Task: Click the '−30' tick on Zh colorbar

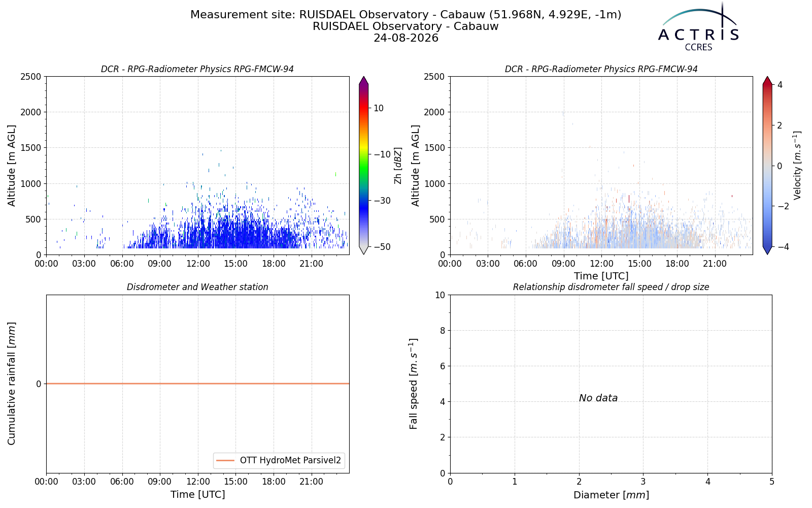Action: click(x=382, y=201)
